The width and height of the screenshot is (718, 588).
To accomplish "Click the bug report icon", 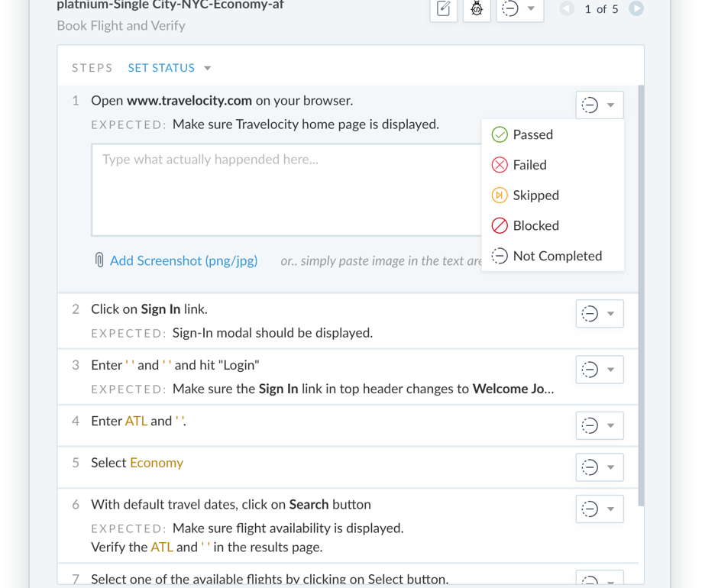I will (x=477, y=9).
